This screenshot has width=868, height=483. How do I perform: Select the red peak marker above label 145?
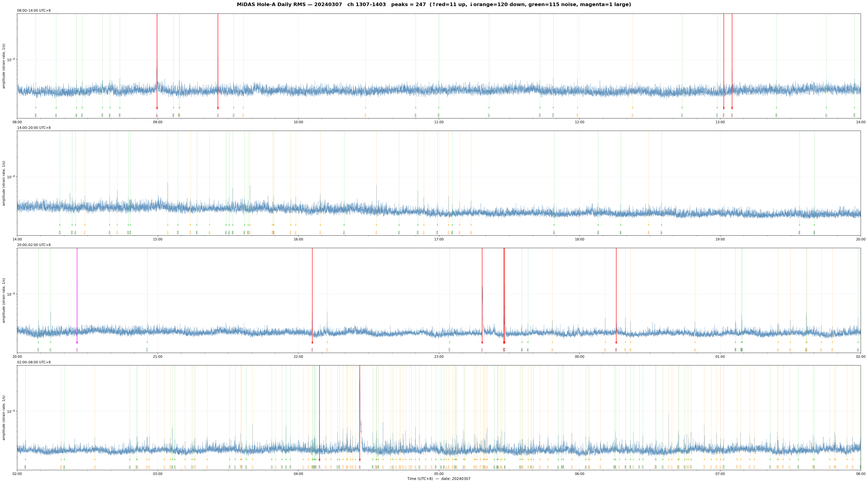[360, 459]
